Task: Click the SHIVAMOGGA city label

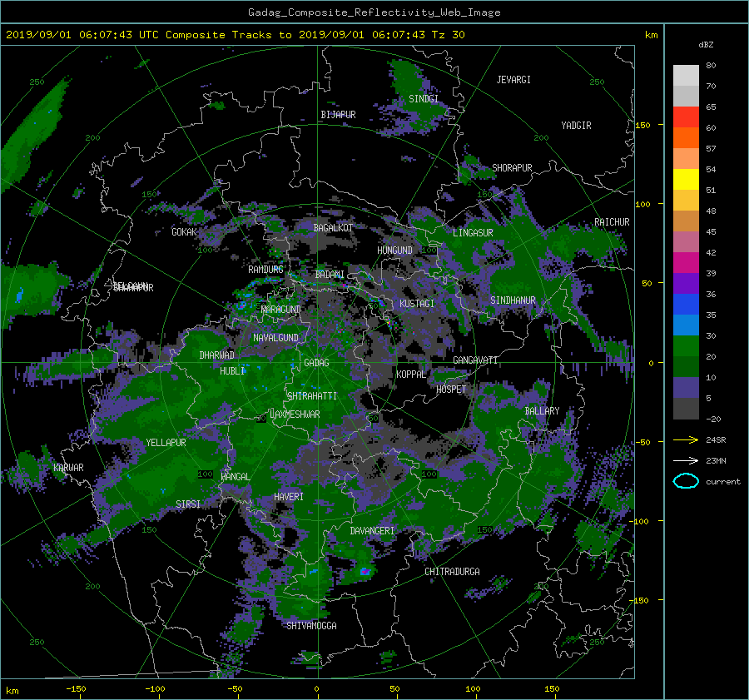Action: 311,626
